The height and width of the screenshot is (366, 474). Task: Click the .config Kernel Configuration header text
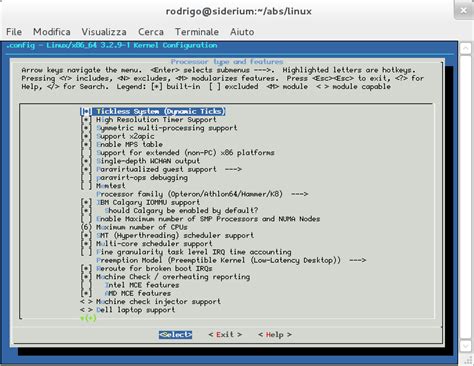(x=112, y=45)
